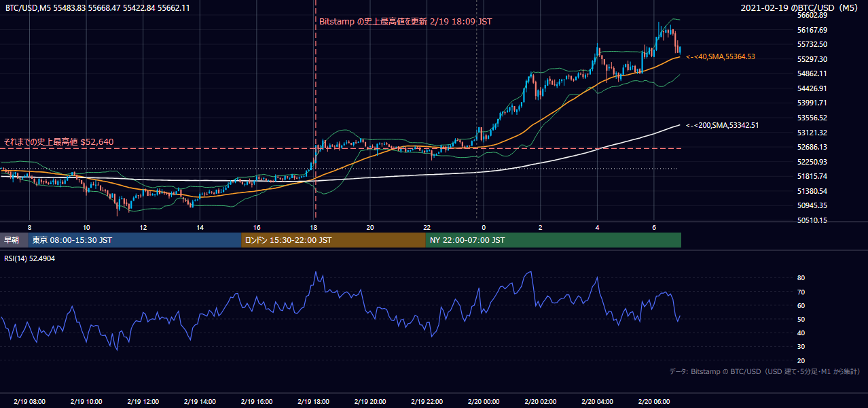Select the NY 22:00-07:00 JST session bar

[554, 240]
